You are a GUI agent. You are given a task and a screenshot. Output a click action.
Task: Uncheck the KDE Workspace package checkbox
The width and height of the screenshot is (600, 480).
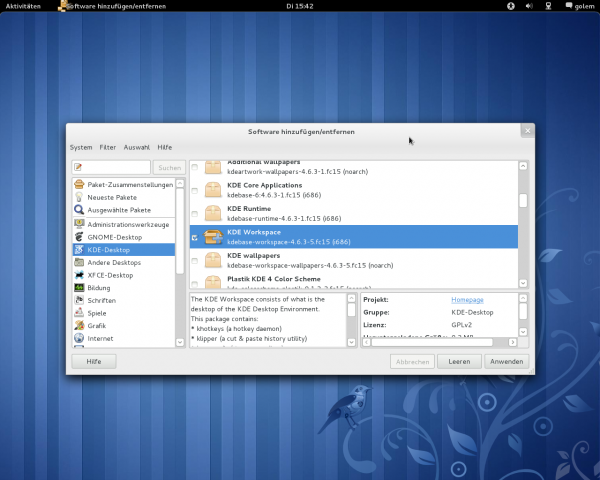pyautogui.click(x=195, y=238)
